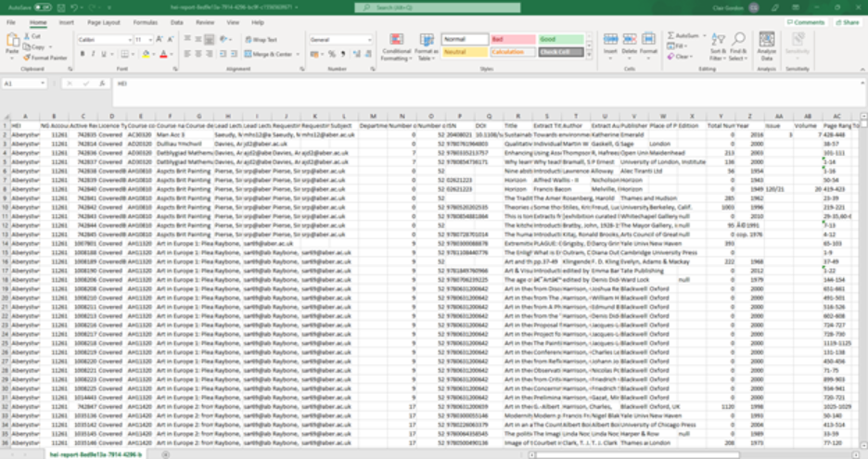868x459 pixels.
Task: Click the Save icon in title bar
Action: 61,7
